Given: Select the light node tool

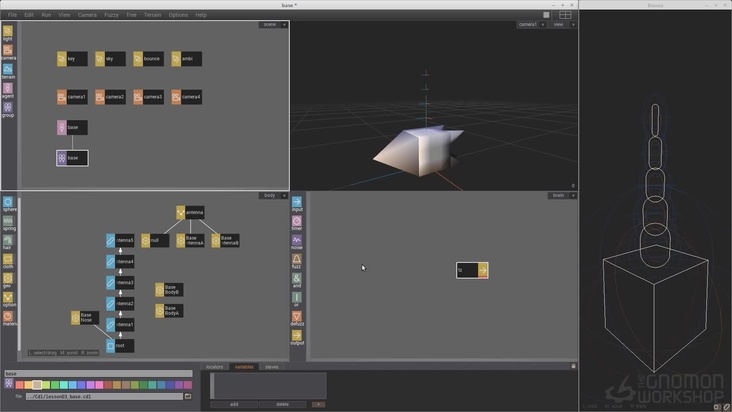Looking at the screenshot, I should pos(8,32).
